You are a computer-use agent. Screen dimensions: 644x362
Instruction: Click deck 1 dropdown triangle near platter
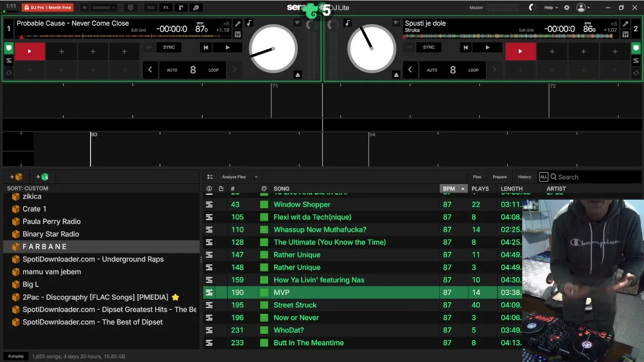point(297,23)
